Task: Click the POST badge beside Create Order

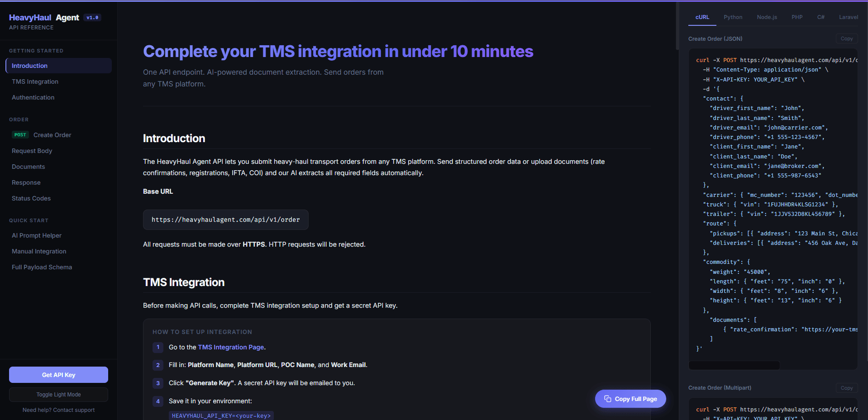Action: click(20, 135)
